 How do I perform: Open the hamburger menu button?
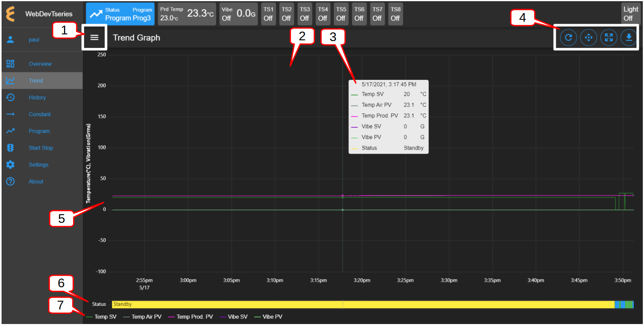(94, 38)
